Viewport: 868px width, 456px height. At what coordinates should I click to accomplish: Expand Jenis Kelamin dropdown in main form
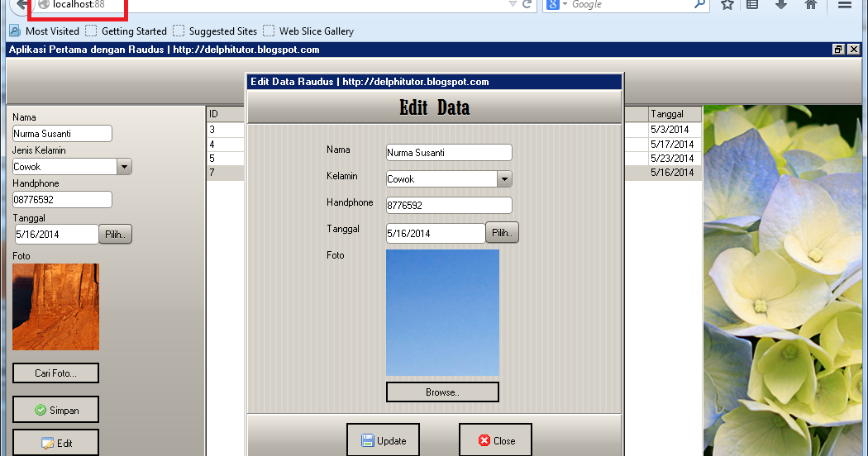[125, 167]
